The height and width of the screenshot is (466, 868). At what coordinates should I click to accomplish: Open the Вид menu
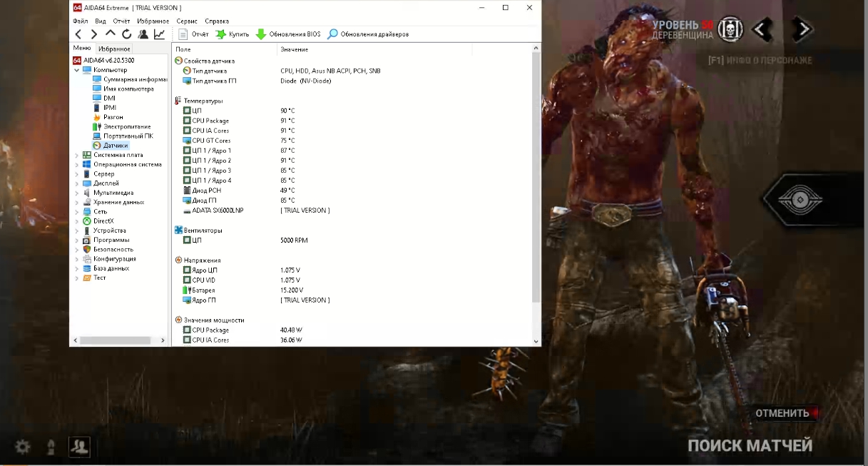101,21
